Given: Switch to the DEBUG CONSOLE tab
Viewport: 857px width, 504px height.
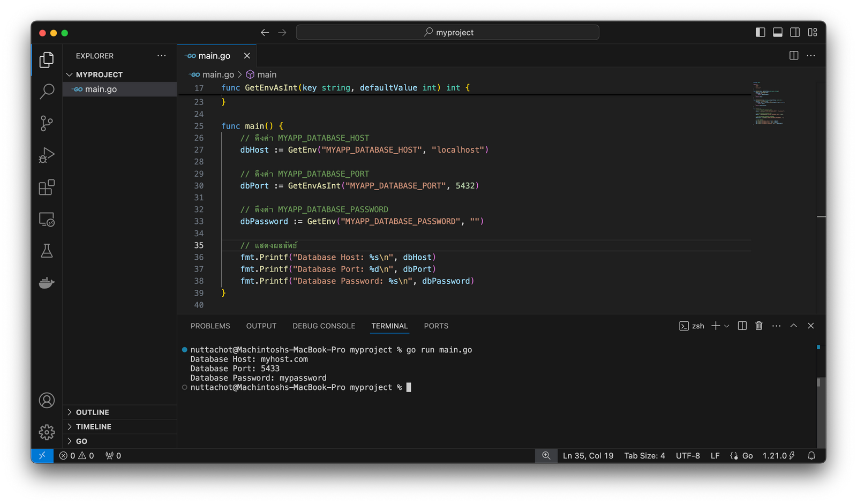Looking at the screenshot, I should point(324,326).
